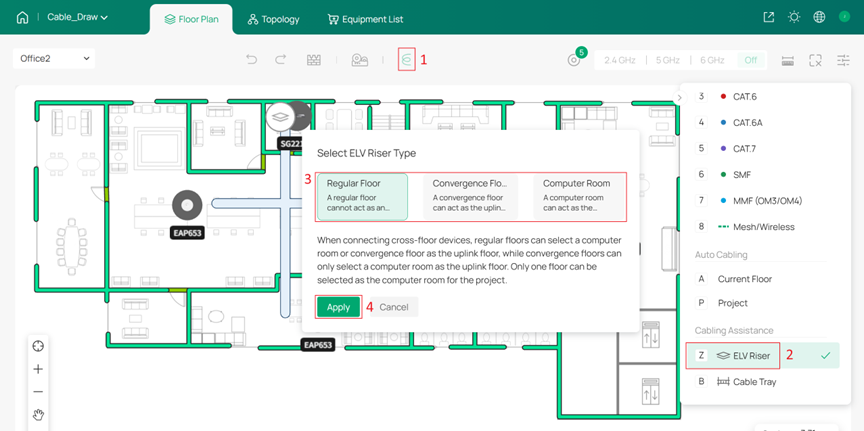Zoom in with the plus icon
Image resolution: width=864 pixels, height=431 pixels.
(38, 369)
